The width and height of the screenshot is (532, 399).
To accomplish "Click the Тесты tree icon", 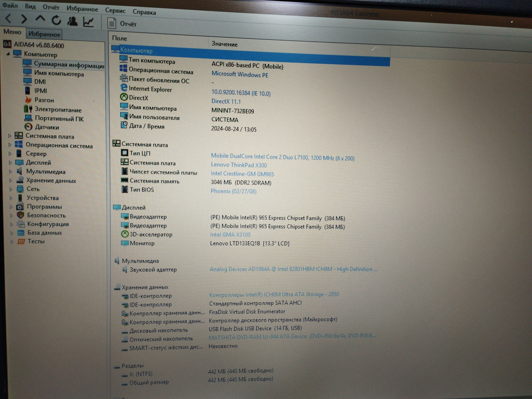I will [21, 241].
